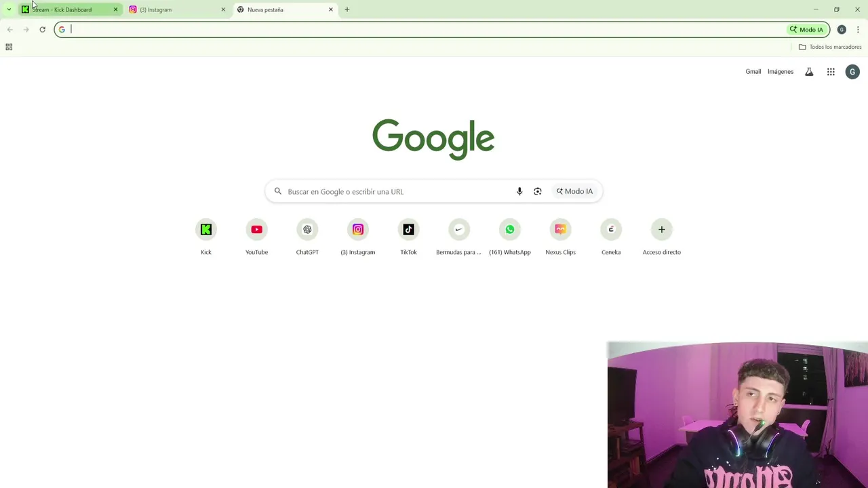The image size is (868, 488).
Task: Go back to previous page
Action: 9,29
